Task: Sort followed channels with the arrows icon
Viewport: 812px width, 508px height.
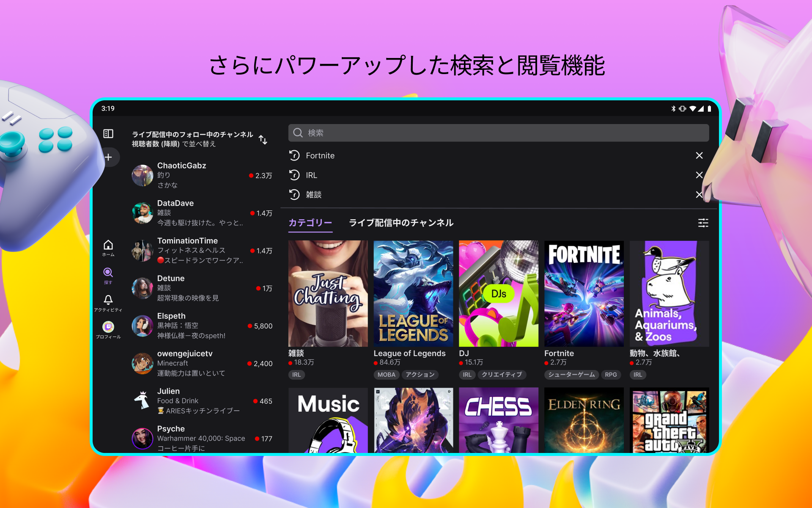Action: click(x=263, y=140)
